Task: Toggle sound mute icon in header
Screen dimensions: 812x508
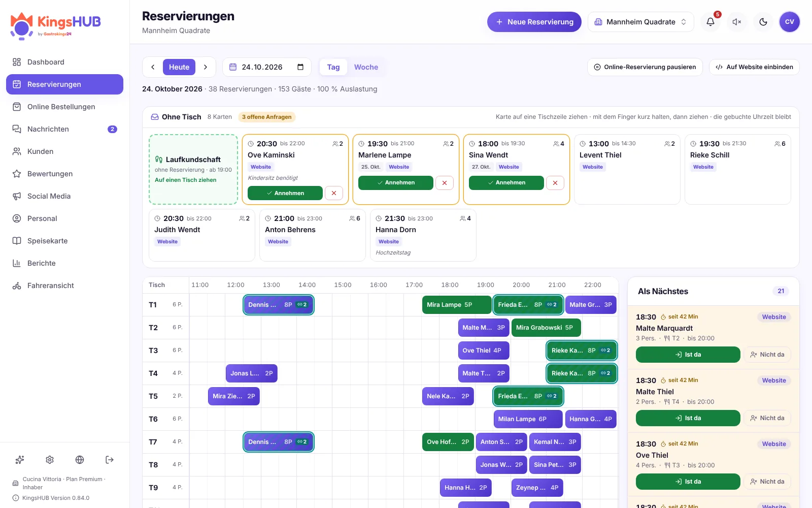Action: (737, 22)
